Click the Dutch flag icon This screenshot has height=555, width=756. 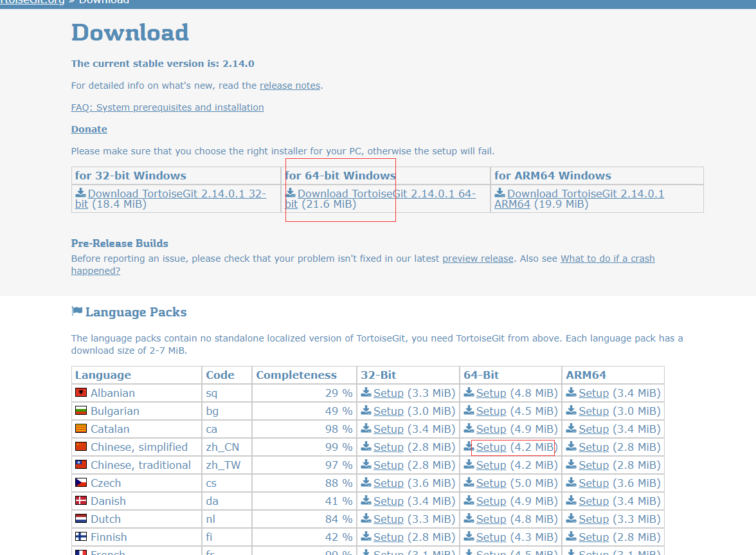[x=81, y=519]
